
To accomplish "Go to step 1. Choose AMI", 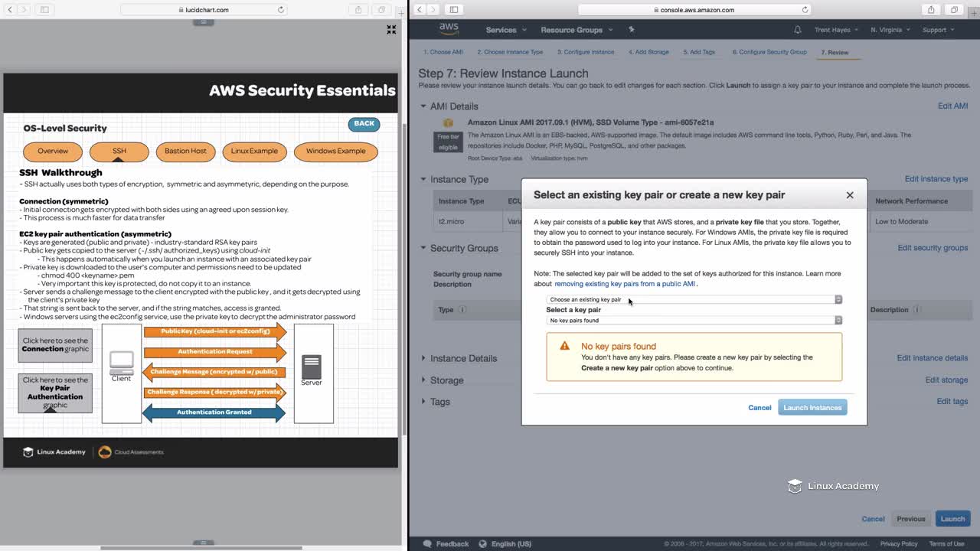I will point(443,52).
